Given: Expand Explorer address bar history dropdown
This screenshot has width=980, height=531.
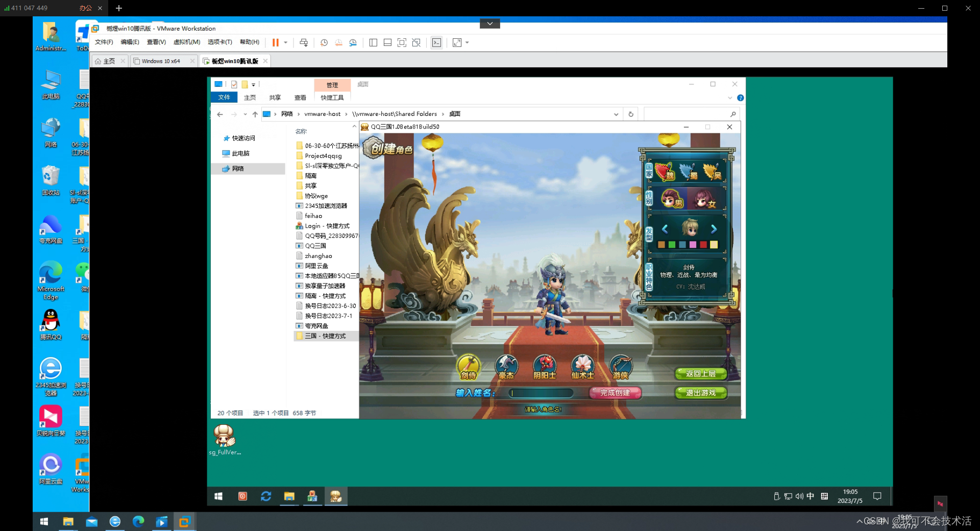Looking at the screenshot, I should pos(616,114).
